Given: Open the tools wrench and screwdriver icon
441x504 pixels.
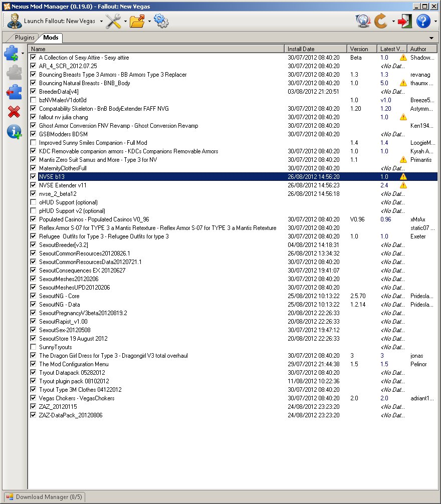Looking at the screenshot, I should (x=113, y=22).
